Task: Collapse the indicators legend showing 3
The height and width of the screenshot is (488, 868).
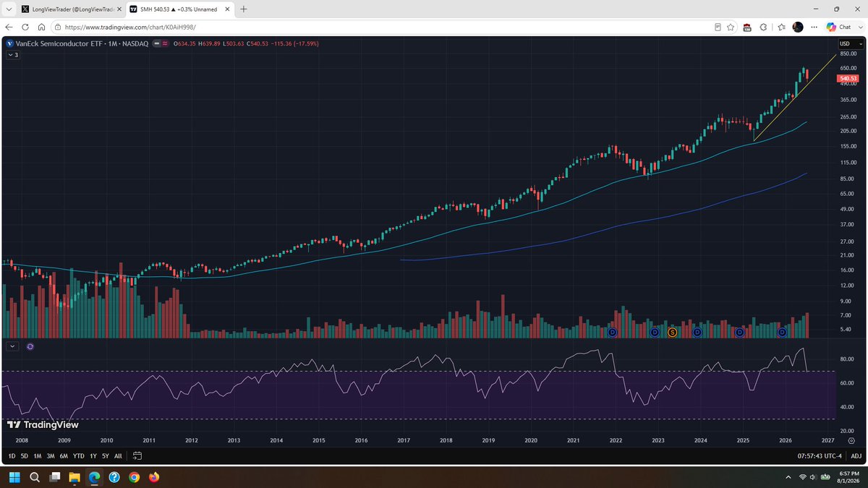Action: coord(12,54)
